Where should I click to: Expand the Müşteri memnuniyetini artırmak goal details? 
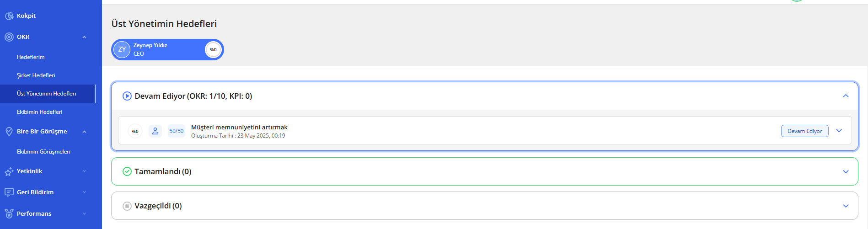tap(839, 131)
